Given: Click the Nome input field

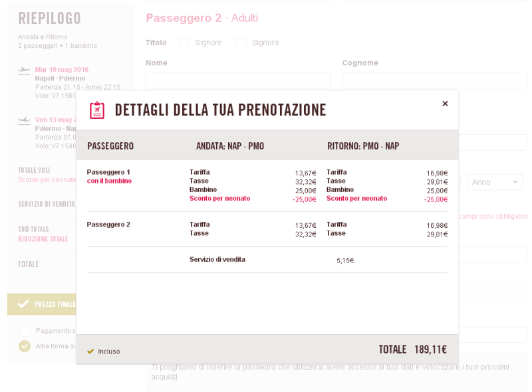Looking at the screenshot, I should [x=238, y=80].
